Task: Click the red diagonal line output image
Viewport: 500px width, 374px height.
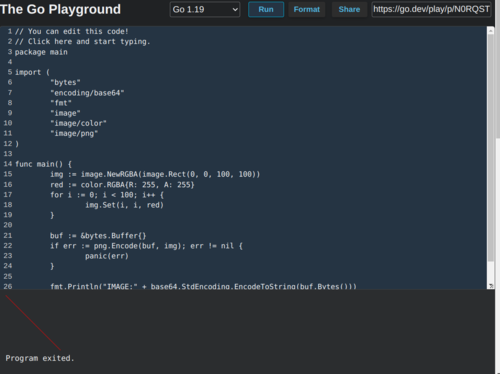Action: pos(33,323)
